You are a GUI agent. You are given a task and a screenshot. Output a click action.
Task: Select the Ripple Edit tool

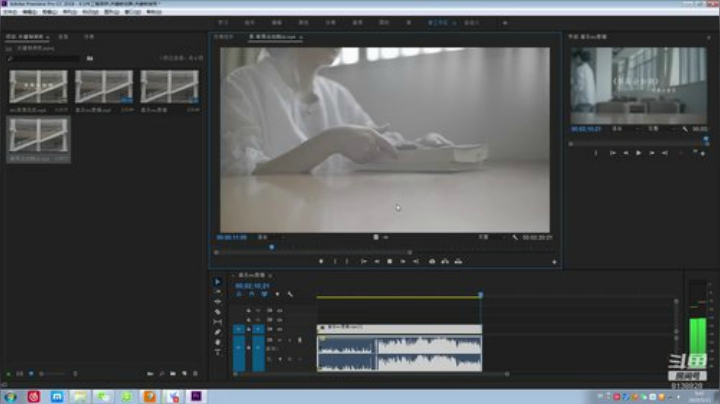[x=218, y=302]
